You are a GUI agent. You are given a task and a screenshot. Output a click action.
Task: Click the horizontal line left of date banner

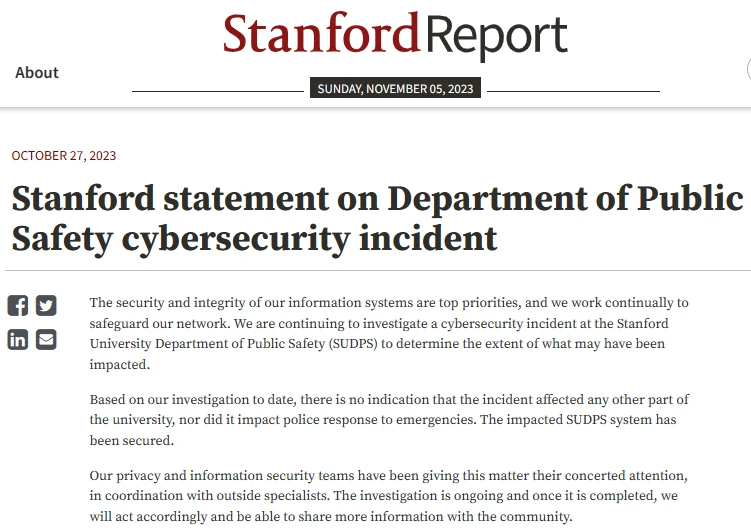click(x=218, y=91)
